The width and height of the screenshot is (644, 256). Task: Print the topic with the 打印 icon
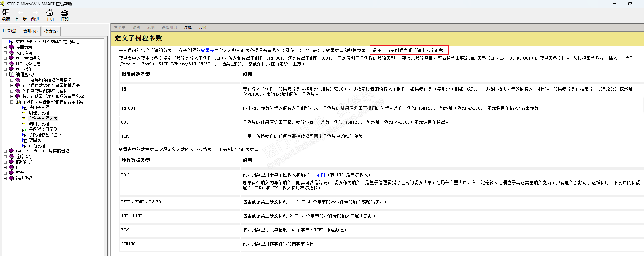coord(65,15)
